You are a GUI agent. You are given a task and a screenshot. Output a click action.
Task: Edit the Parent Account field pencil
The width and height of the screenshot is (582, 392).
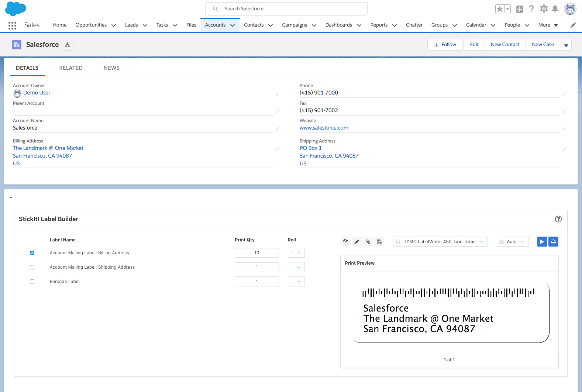pos(278,111)
